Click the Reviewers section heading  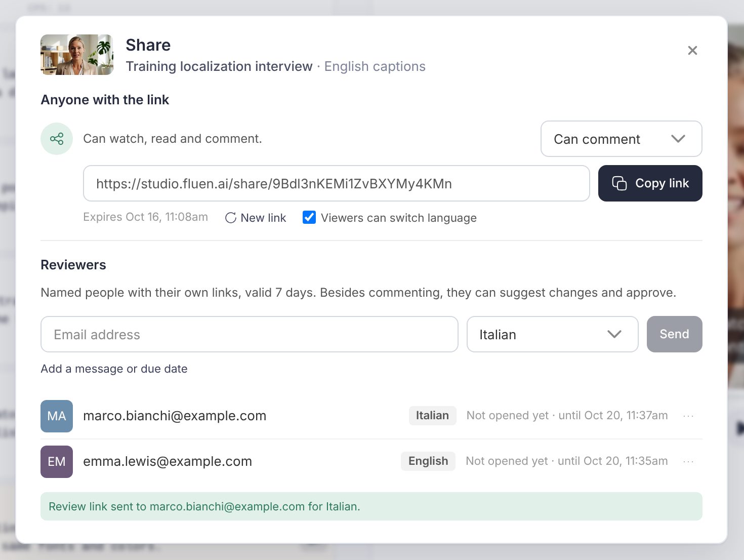(x=73, y=265)
